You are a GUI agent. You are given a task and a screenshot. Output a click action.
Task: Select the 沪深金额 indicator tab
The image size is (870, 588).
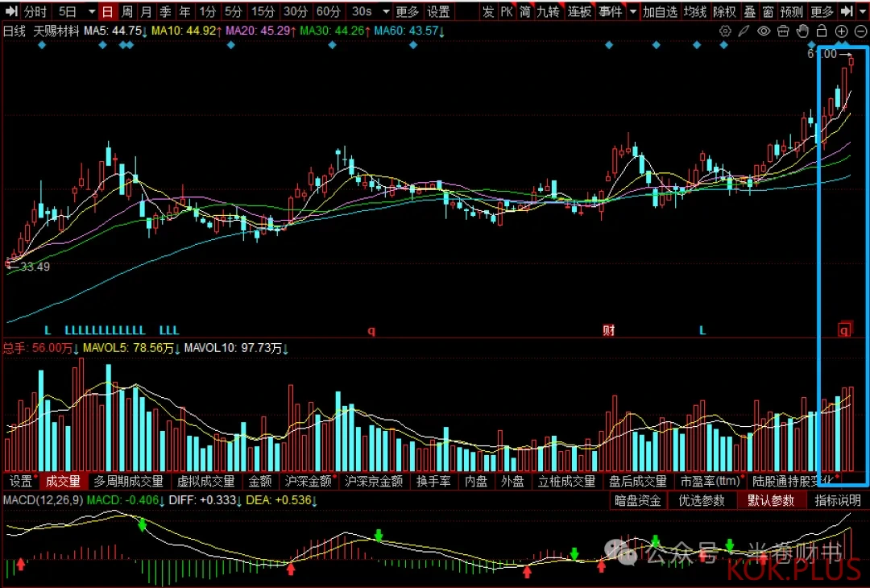[x=309, y=481]
